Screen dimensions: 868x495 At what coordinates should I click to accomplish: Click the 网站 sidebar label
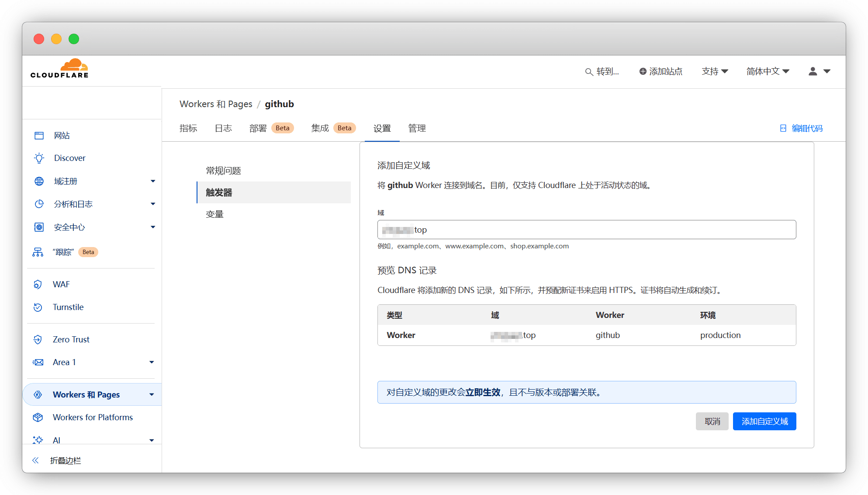(62, 136)
